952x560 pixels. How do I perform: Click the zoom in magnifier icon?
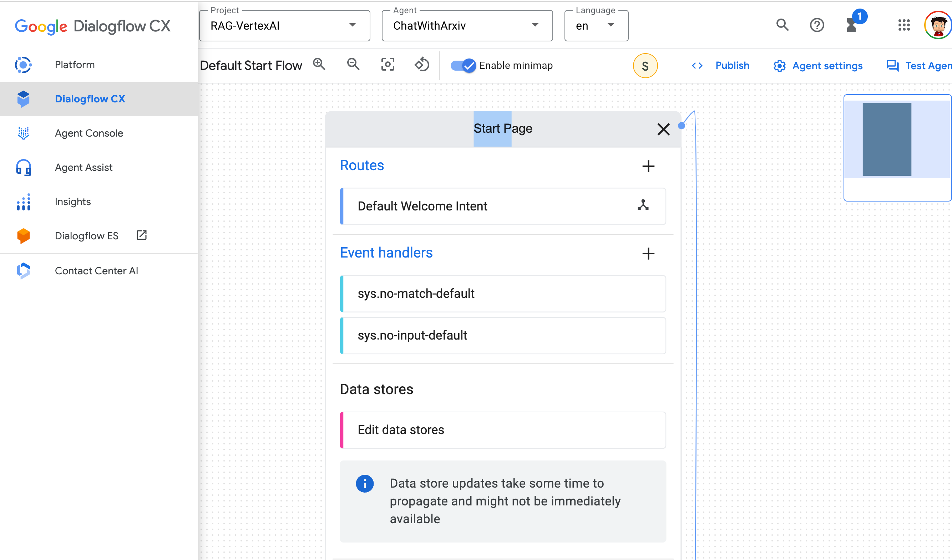click(x=319, y=65)
